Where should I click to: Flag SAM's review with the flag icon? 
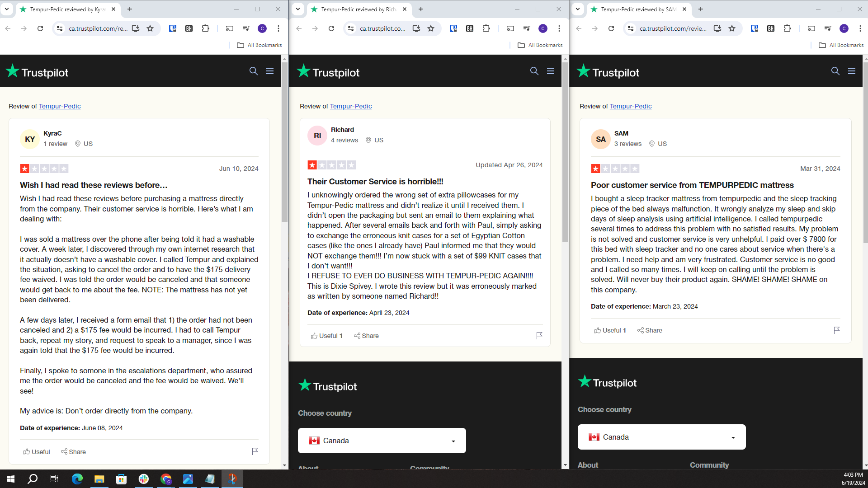(837, 330)
